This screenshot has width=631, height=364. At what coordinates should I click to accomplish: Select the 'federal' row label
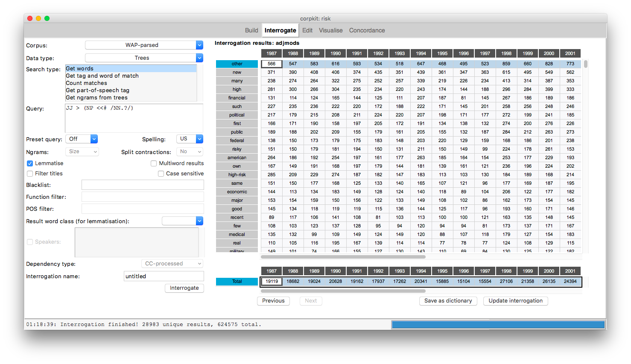click(x=237, y=141)
